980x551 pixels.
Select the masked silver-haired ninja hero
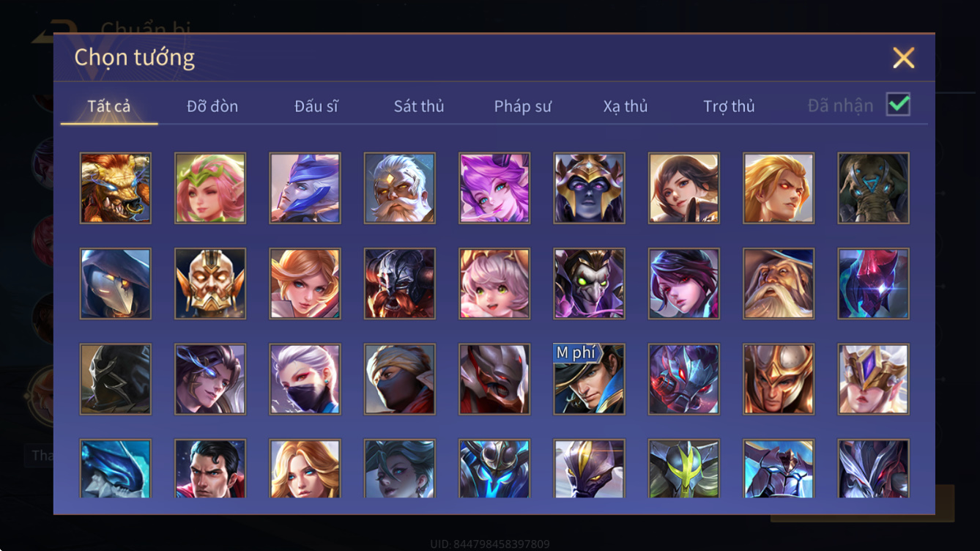pos(305,379)
